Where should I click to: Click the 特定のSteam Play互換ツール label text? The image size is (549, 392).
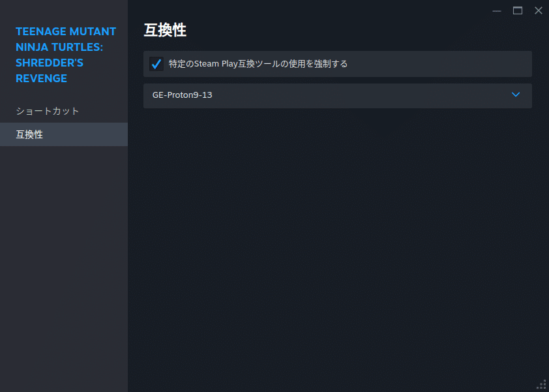click(x=258, y=64)
